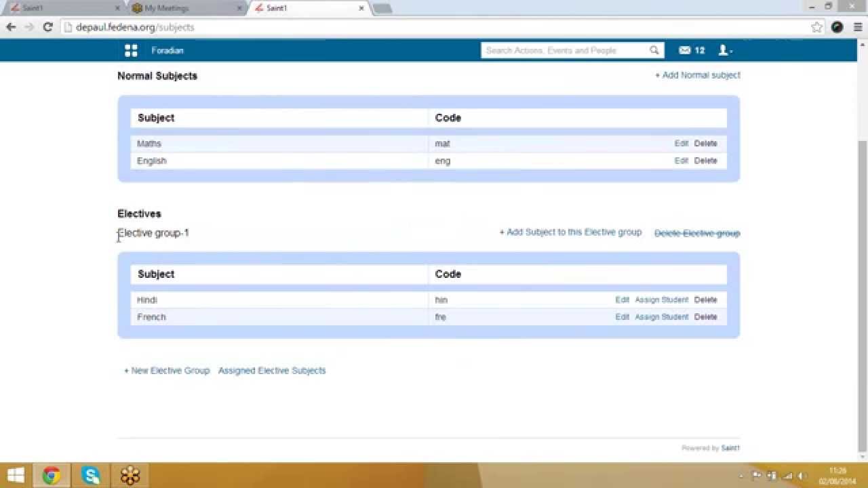868x488 pixels.
Task: Open Chrome from the taskbar
Action: pyautogui.click(x=51, y=475)
